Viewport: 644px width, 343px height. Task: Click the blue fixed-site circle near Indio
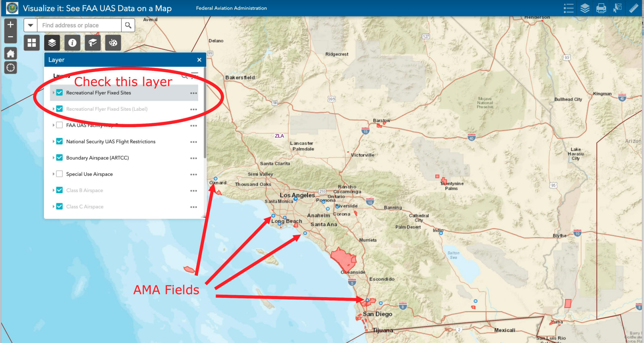(x=441, y=233)
